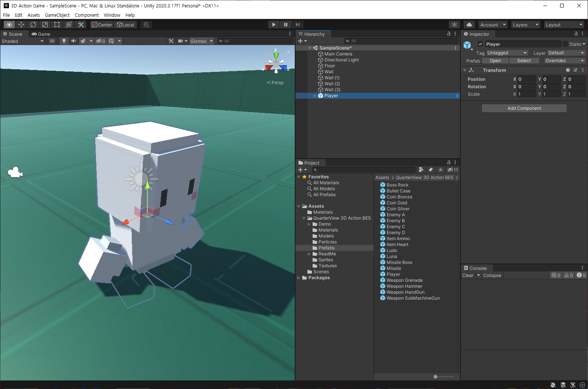Open the File menu
Screen dimensions: 588x389
pyautogui.click(x=6, y=15)
